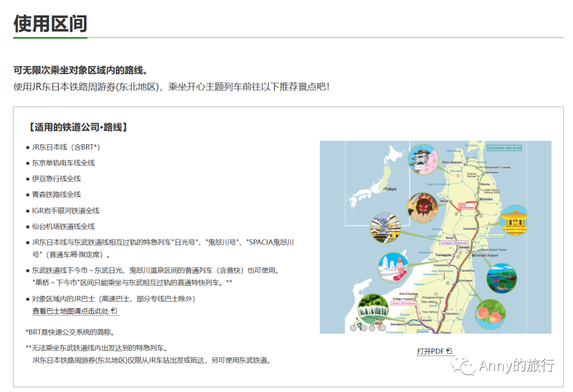
Task: Click the red demon mask illustration
Action: coord(423,208)
